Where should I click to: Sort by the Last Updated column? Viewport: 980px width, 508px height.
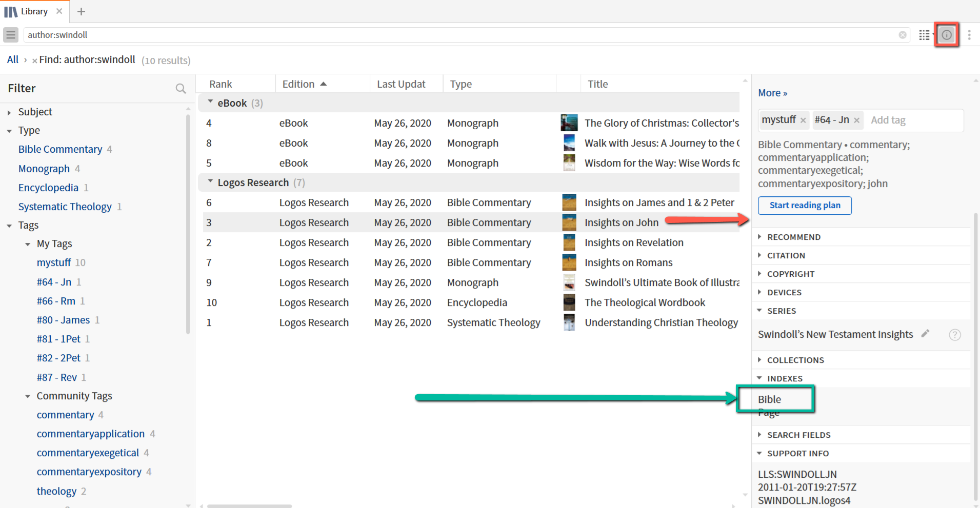point(401,84)
